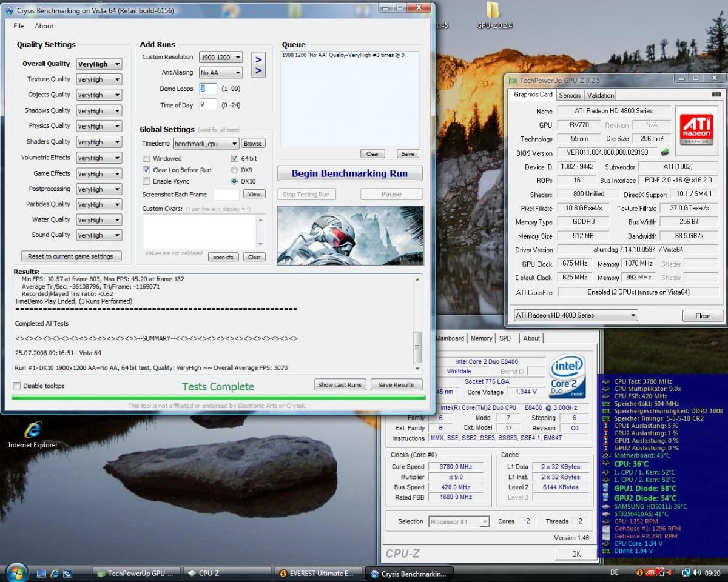This screenshot has width=728, height=582.
Task: Launch Internet Explorer from quick launch
Action: [55, 573]
